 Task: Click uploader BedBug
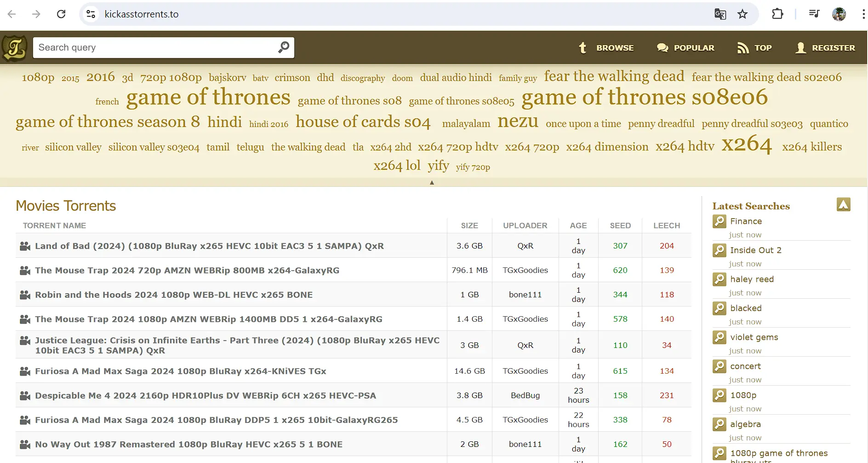tap(525, 396)
